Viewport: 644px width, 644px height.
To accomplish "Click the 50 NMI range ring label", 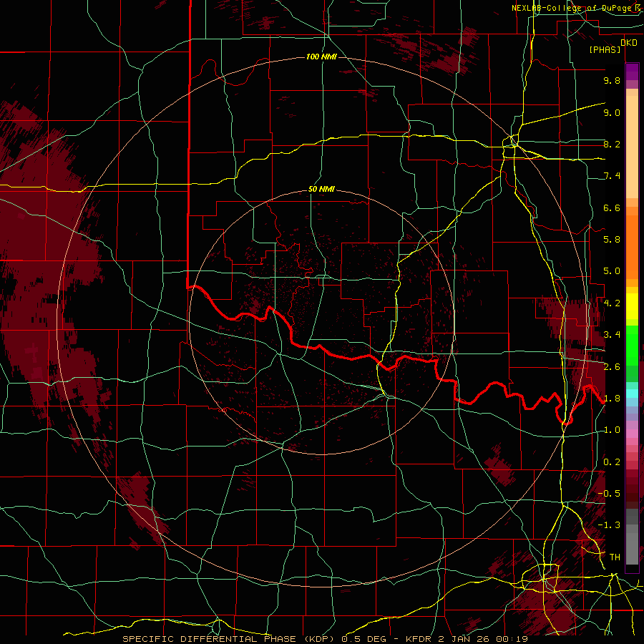I will point(321,190).
